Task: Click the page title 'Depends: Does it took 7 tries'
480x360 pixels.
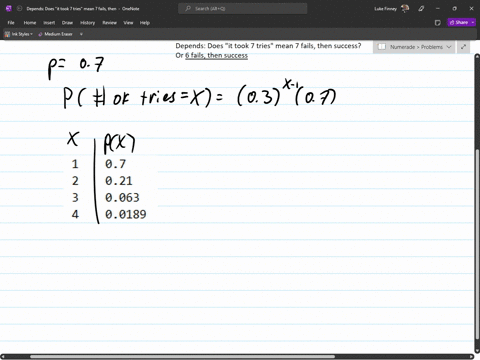Action: 268,46
